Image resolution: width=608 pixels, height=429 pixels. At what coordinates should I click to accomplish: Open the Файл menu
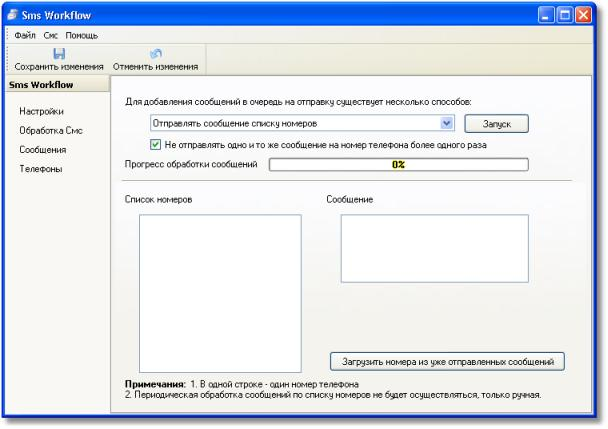tap(25, 35)
